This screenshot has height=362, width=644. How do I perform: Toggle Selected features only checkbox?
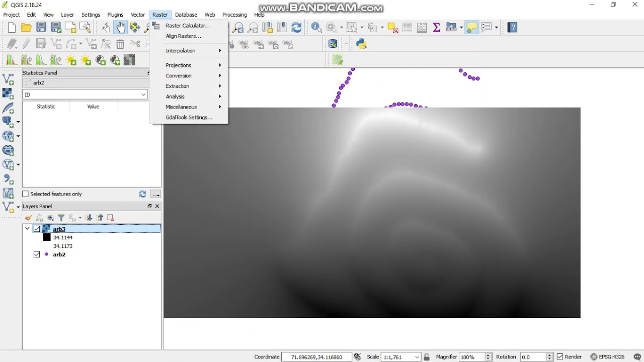click(26, 194)
